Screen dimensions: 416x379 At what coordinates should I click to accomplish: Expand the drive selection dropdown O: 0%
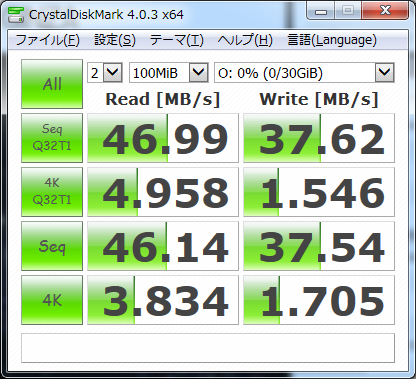[385, 72]
